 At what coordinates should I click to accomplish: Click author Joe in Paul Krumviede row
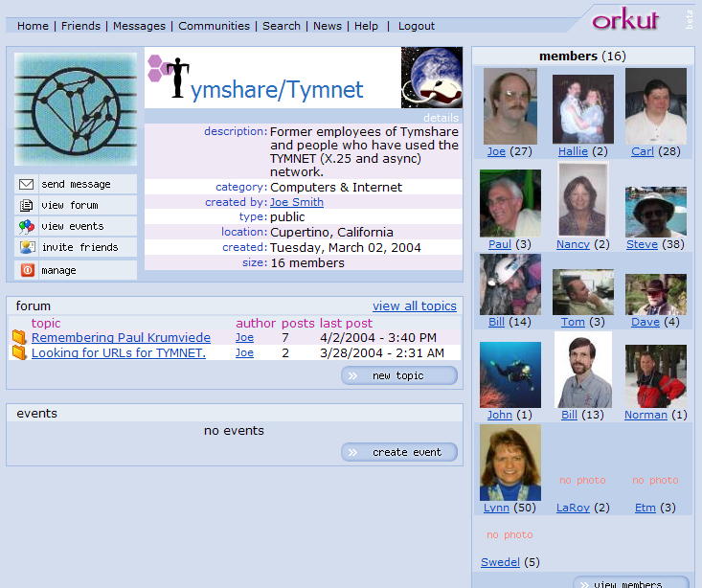point(244,337)
